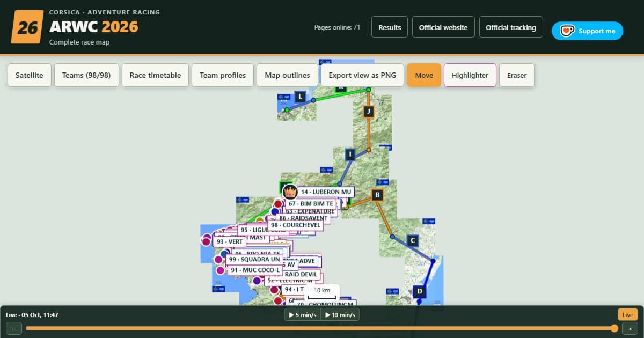
Task: Click the blue dot beside 63 EXPENATURE
Action: [x=275, y=211]
